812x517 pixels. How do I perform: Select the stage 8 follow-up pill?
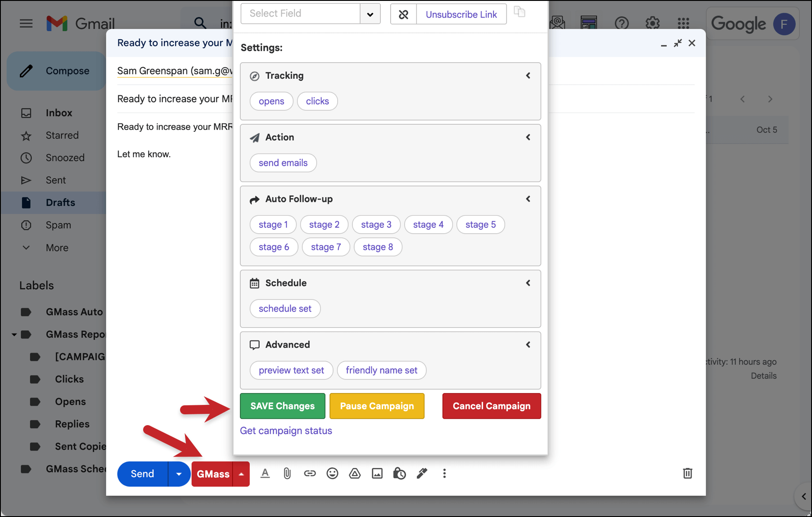pyautogui.click(x=378, y=247)
